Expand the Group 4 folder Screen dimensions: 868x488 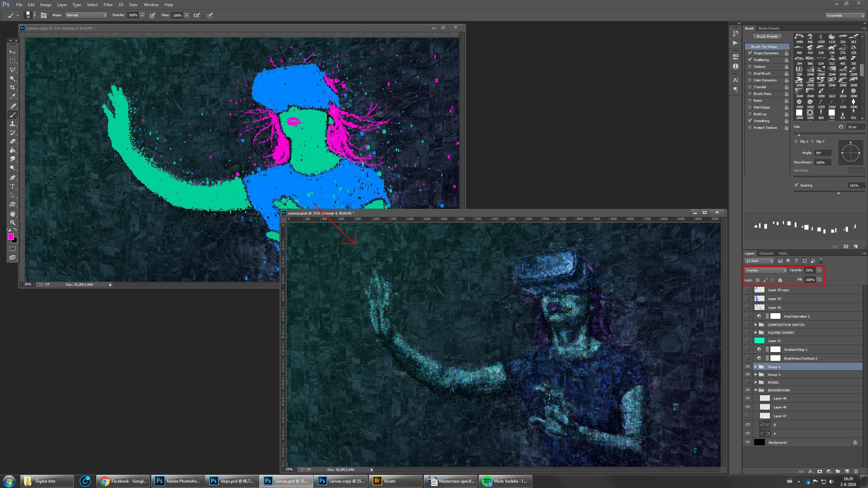pos(756,367)
